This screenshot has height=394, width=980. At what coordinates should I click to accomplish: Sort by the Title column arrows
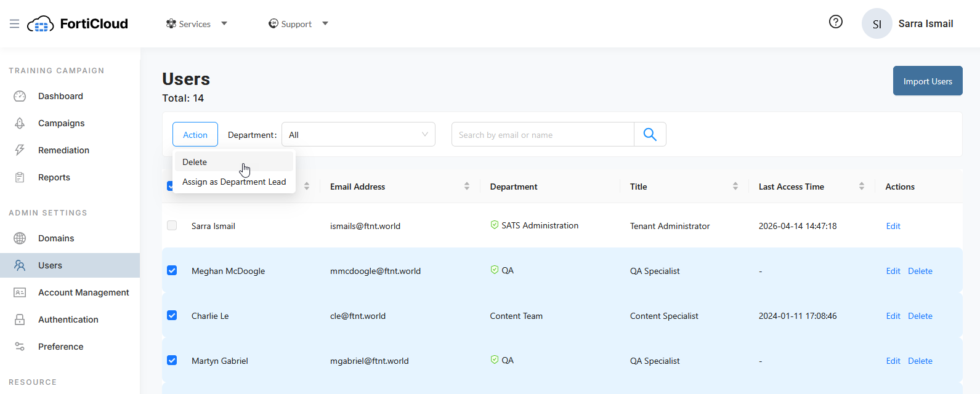pyautogui.click(x=735, y=186)
